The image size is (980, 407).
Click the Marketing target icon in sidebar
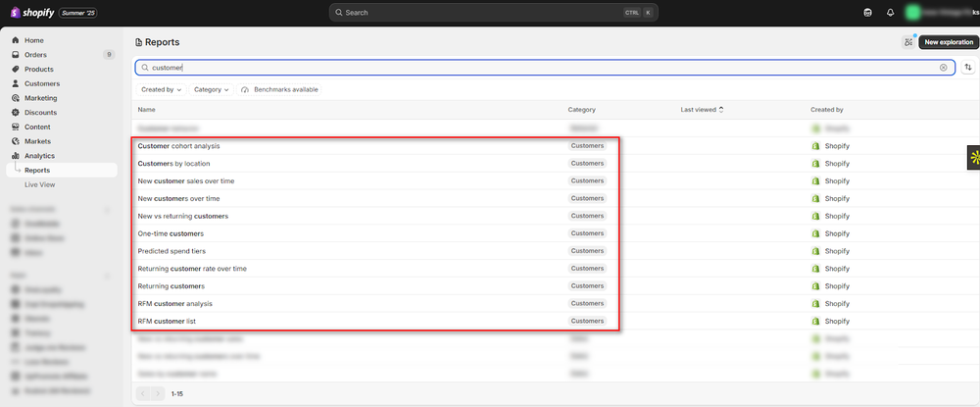click(16, 98)
